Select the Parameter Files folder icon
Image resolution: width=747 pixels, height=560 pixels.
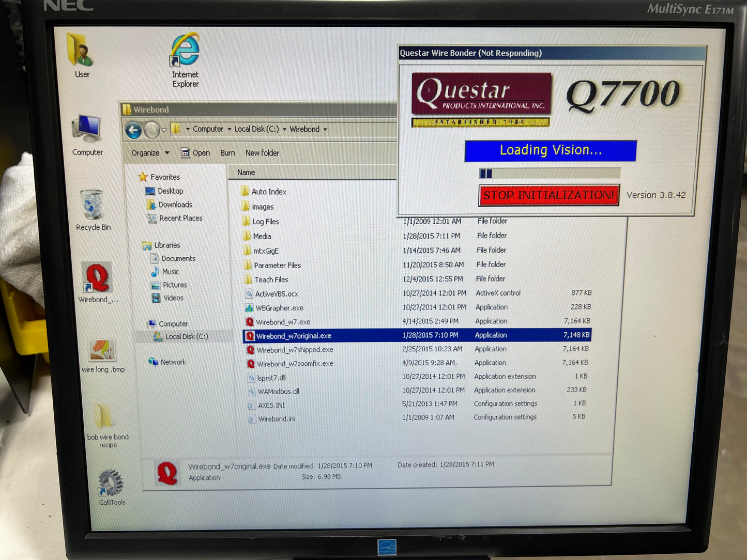(248, 265)
